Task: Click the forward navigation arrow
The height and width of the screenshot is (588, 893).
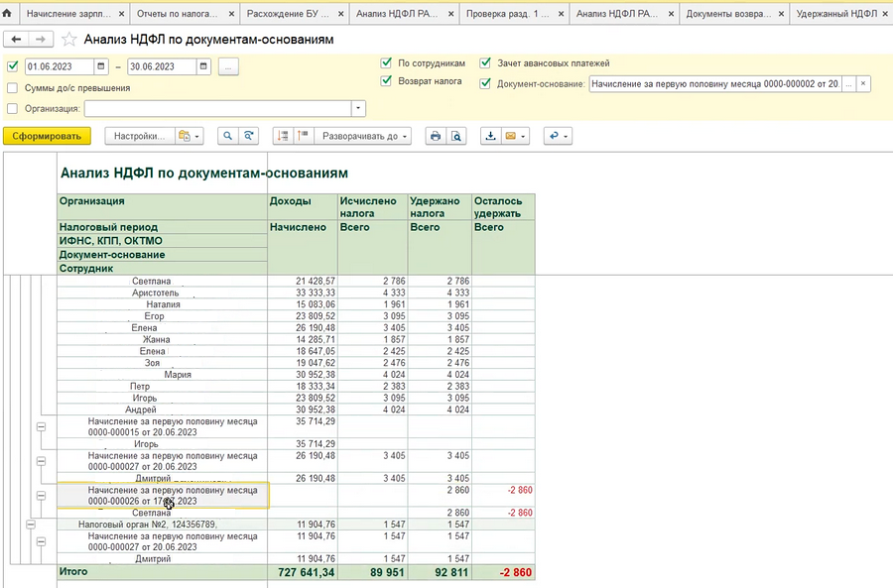Action: 41,40
